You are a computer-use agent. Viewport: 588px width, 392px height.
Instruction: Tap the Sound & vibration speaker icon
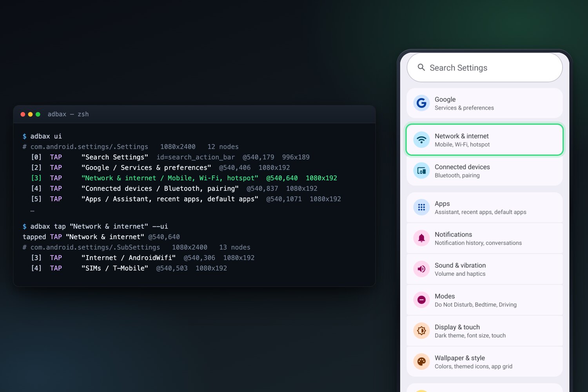[x=421, y=269]
